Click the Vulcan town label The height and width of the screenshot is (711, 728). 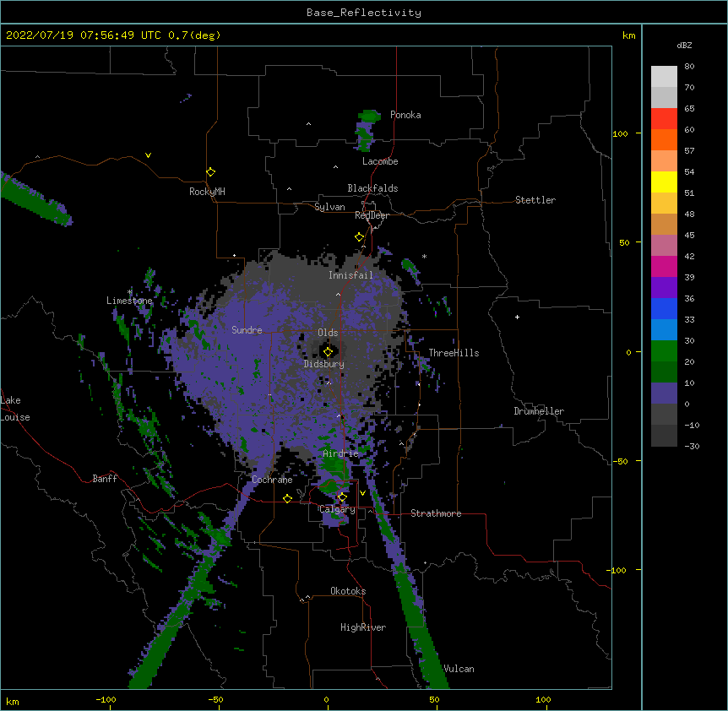[459, 669]
